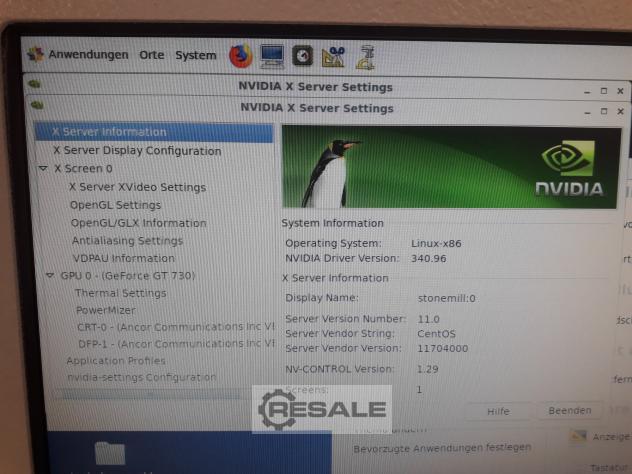Click the Server Version Number 11.0
The width and height of the screenshot is (632, 474).
(428, 319)
